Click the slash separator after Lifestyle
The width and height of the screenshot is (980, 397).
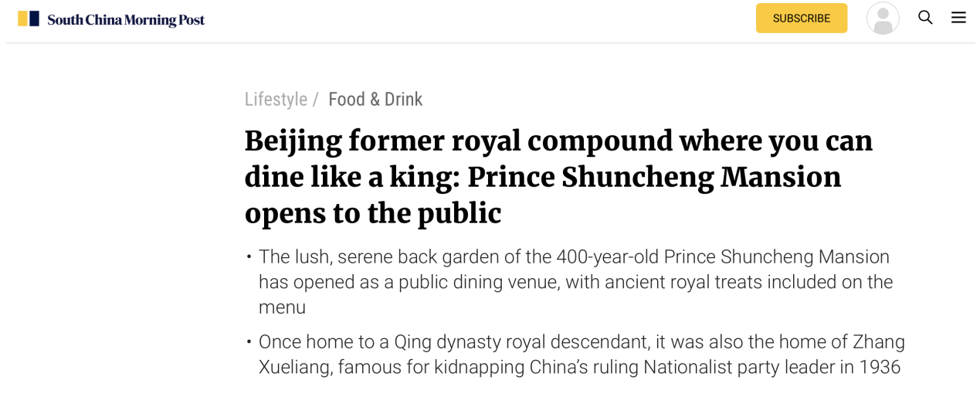click(315, 100)
